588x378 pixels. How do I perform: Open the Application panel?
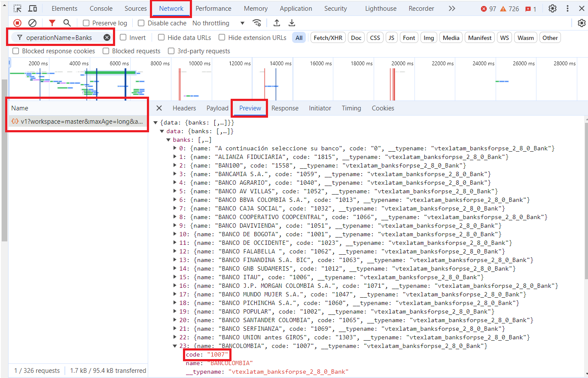pos(296,8)
